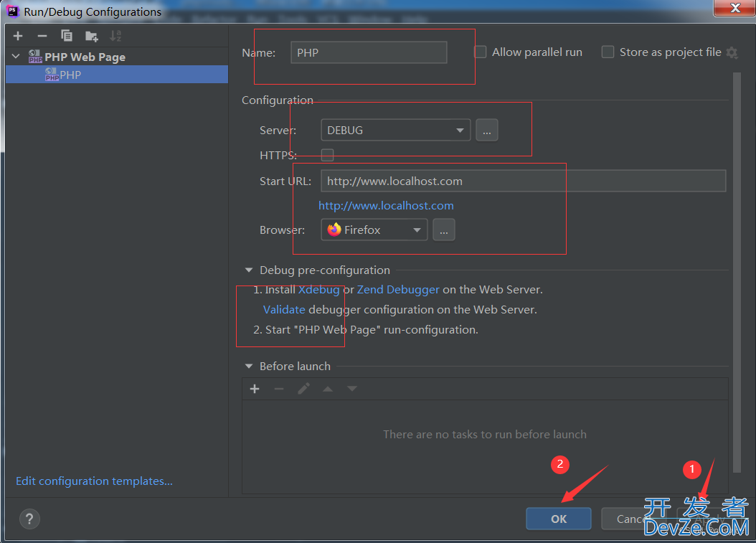The width and height of the screenshot is (756, 543).
Task: Enable Allow parallel run checkbox
Action: (x=481, y=52)
